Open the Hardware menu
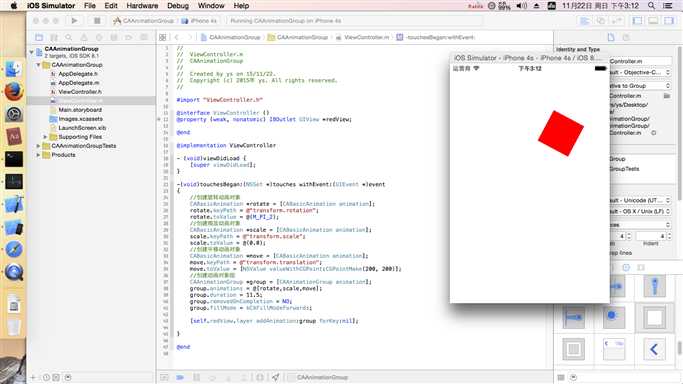Viewport: 683px width, 384px height. [142, 6]
